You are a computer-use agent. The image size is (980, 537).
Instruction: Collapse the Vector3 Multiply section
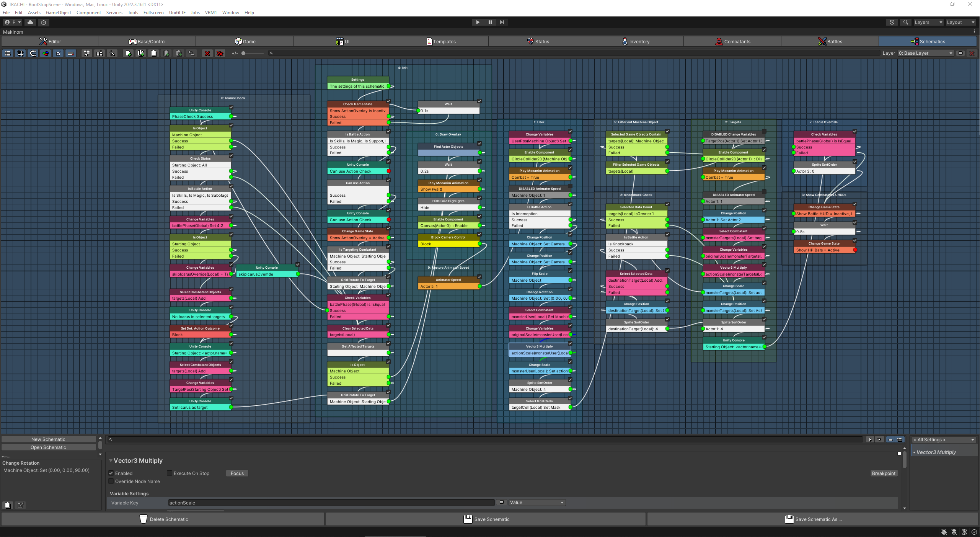click(x=111, y=460)
